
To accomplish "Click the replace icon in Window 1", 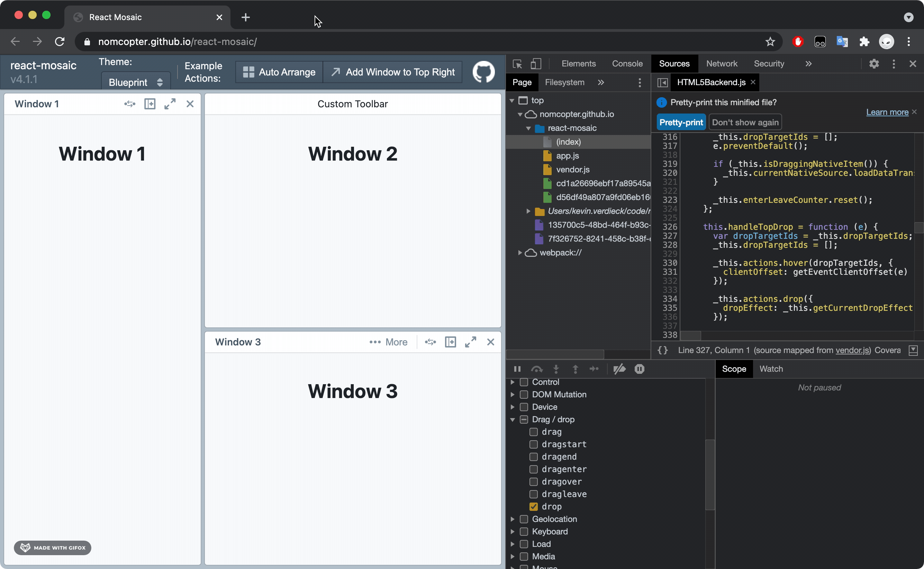I will [130, 104].
